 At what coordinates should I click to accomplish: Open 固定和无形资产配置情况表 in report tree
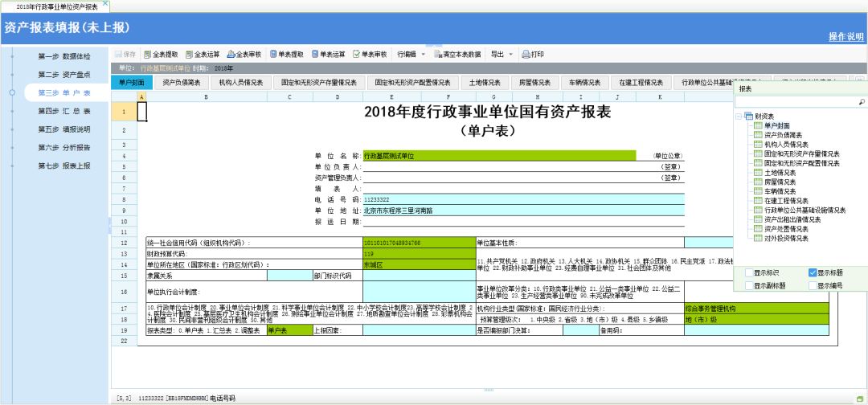[801, 163]
